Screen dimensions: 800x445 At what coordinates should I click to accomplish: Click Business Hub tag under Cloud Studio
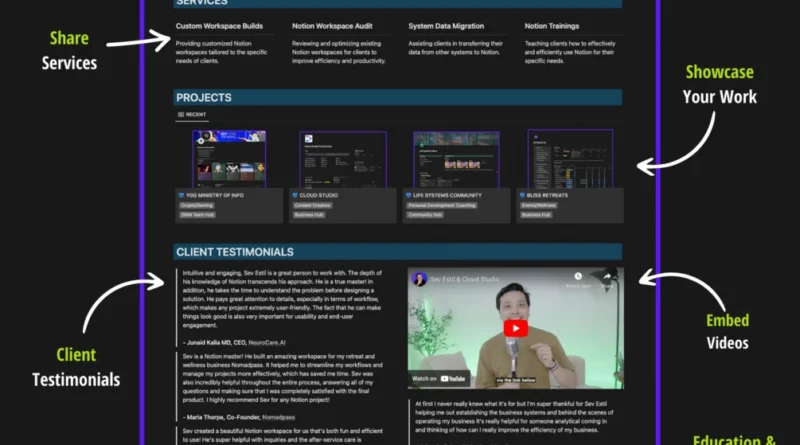(x=309, y=215)
